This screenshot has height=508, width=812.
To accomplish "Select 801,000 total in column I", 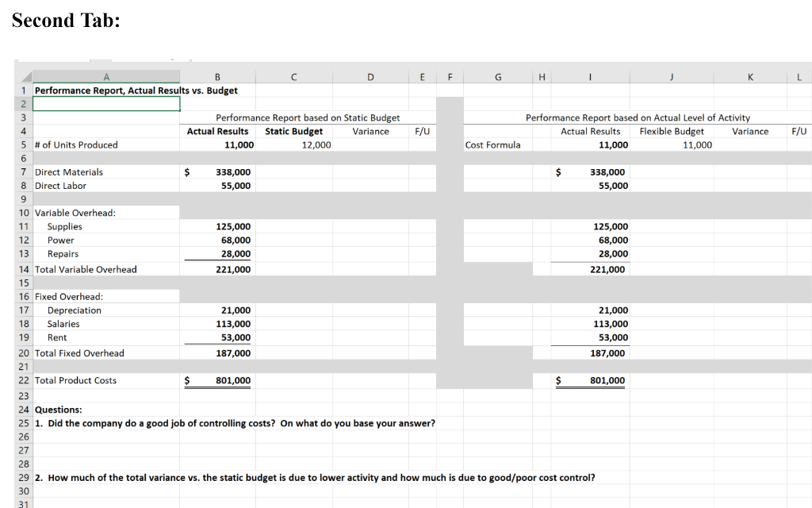I will (590, 380).
